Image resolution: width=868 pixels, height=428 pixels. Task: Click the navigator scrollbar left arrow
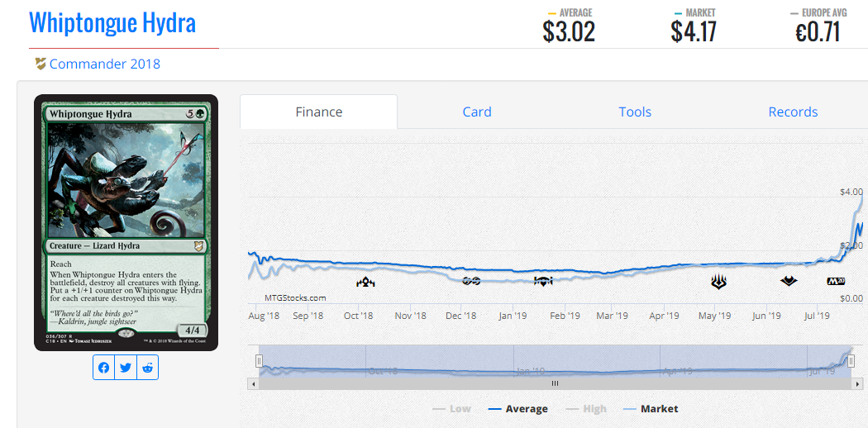(254, 383)
